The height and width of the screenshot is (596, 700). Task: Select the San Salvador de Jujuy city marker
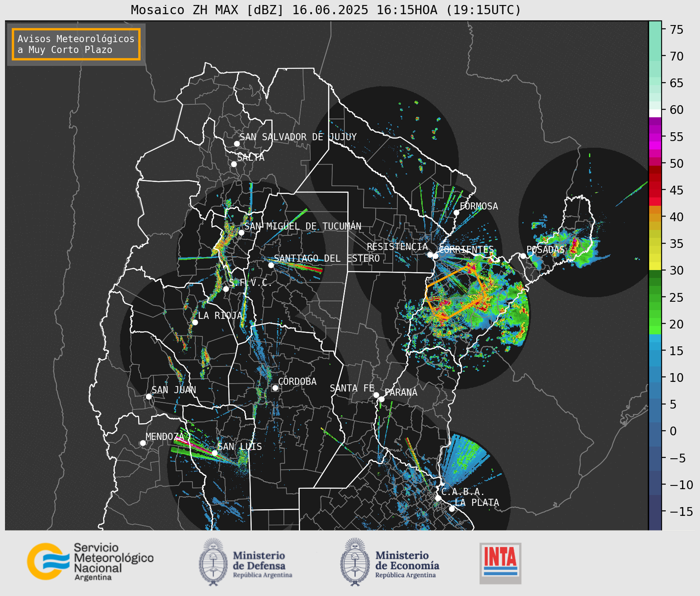click(x=237, y=144)
